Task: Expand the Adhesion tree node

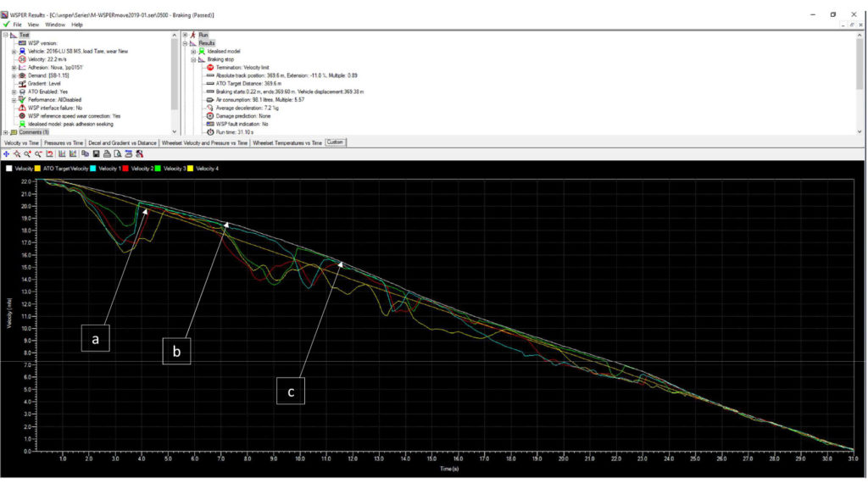Action: (14, 68)
